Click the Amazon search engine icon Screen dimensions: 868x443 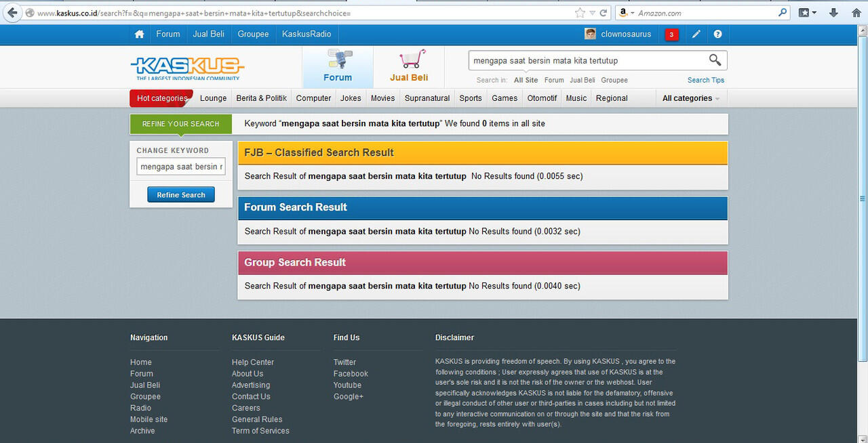point(623,13)
